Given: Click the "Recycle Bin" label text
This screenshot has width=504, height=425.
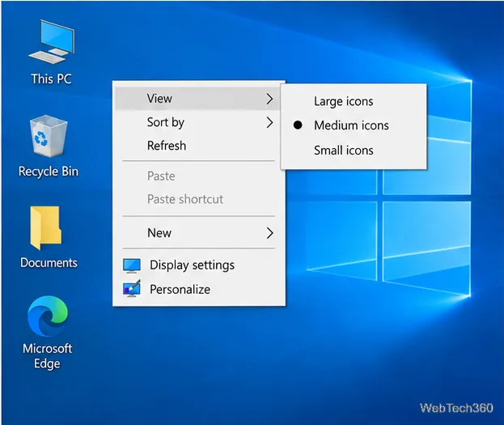Looking at the screenshot, I should click(x=49, y=171).
